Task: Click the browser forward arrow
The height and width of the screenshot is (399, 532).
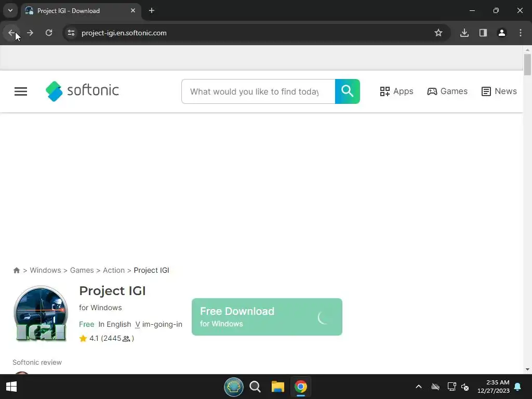Action: (x=30, y=33)
